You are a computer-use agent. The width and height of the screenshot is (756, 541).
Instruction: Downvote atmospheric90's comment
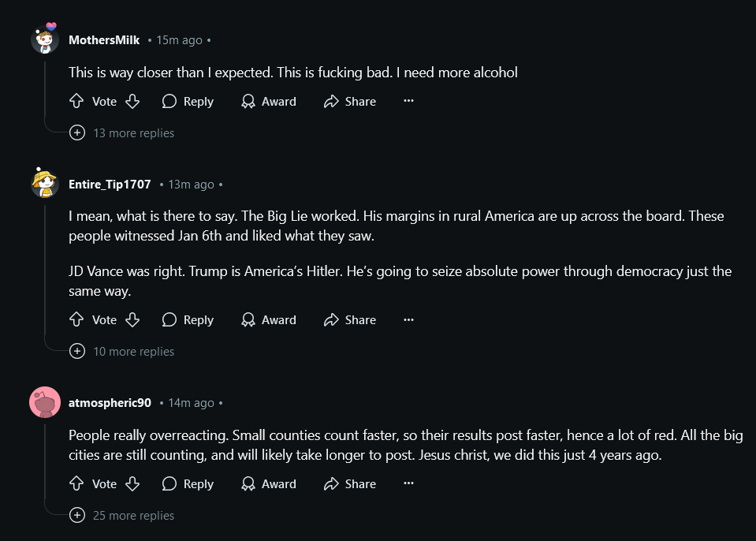[x=132, y=483]
